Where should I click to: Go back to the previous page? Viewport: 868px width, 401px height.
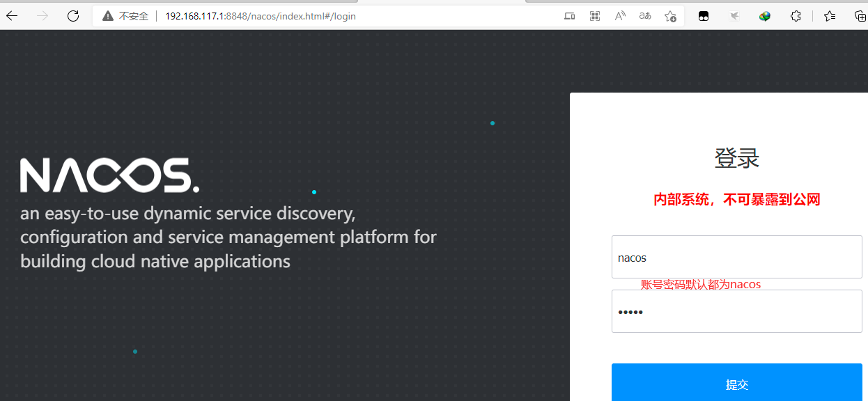[12, 16]
